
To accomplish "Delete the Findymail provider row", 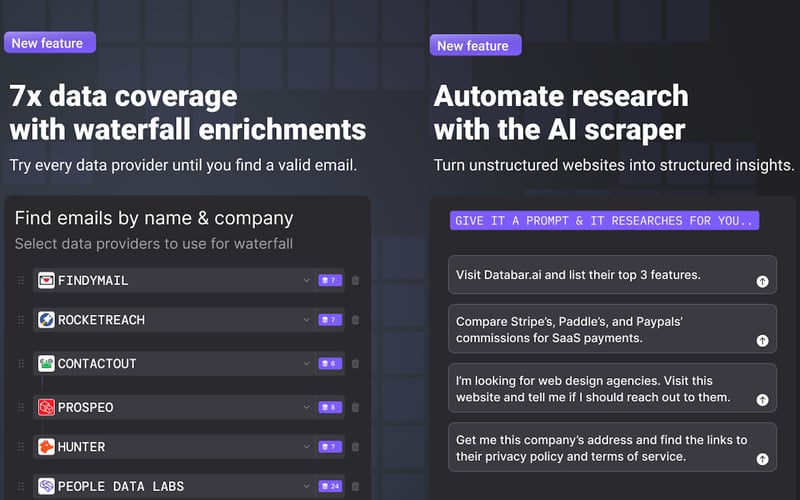I will click(356, 281).
